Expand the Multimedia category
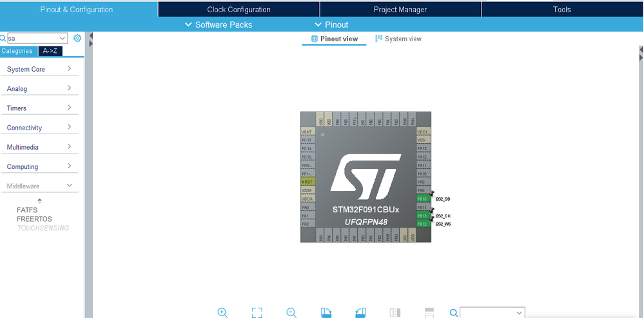Image resolution: width=644 pixels, height=318 pixels. click(39, 147)
